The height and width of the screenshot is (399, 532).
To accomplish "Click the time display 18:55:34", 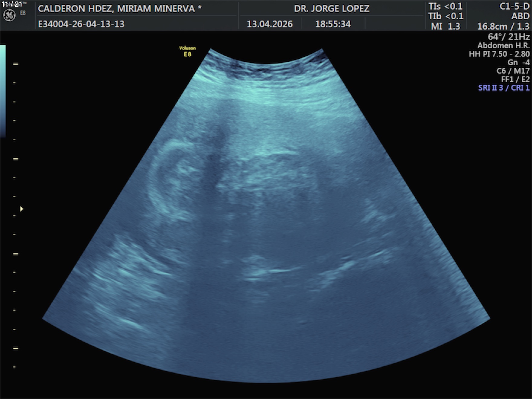I will 333,24.
